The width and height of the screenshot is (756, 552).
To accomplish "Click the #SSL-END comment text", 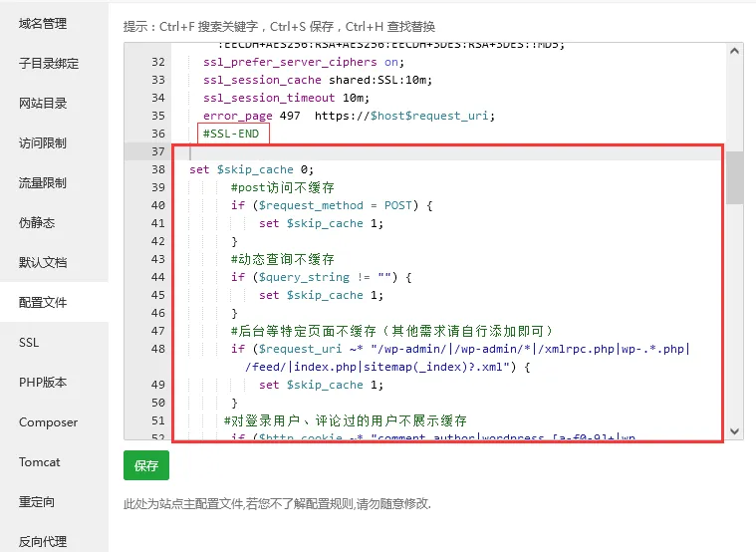I will tap(231, 134).
